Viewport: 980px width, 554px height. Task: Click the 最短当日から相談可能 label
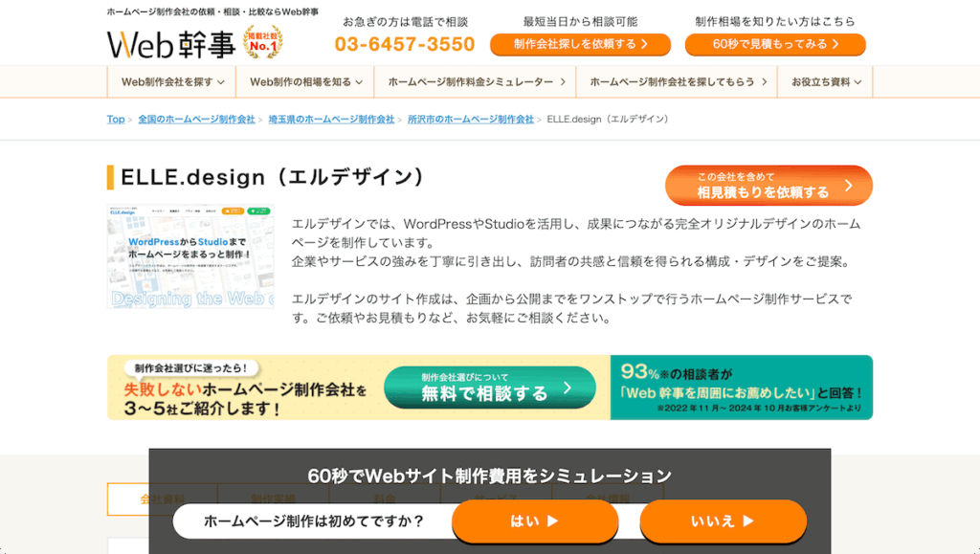point(580,22)
